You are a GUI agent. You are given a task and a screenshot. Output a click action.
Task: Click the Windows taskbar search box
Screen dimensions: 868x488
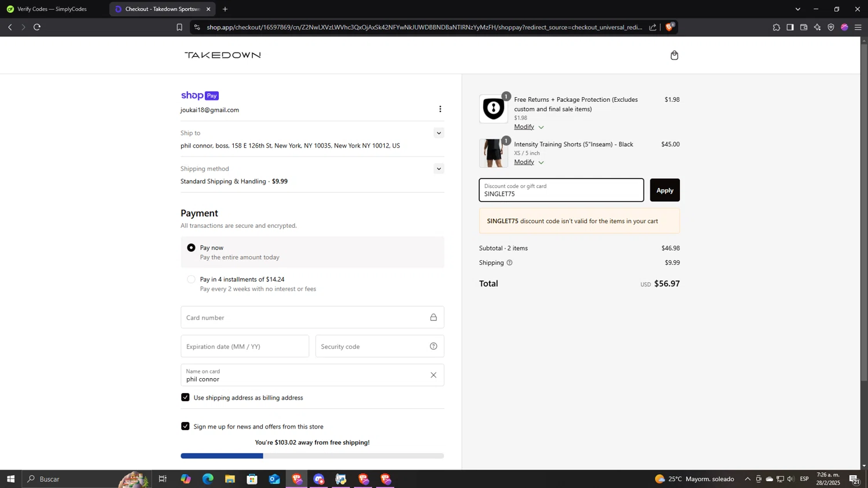(x=87, y=479)
